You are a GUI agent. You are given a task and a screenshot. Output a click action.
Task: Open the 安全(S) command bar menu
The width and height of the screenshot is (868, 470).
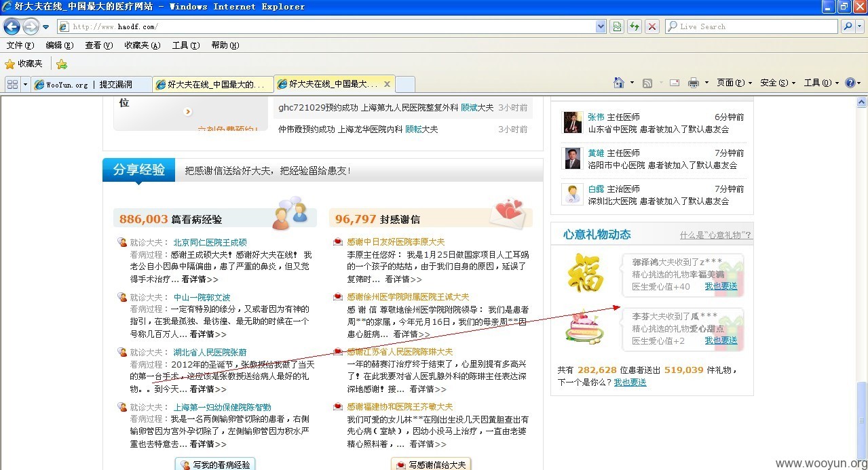click(x=778, y=83)
